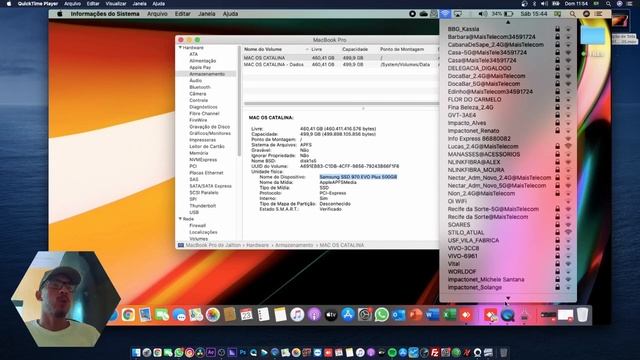The height and width of the screenshot is (360, 640).
Task: Stop screen recording via circle icon
Action: coord(412,14)
